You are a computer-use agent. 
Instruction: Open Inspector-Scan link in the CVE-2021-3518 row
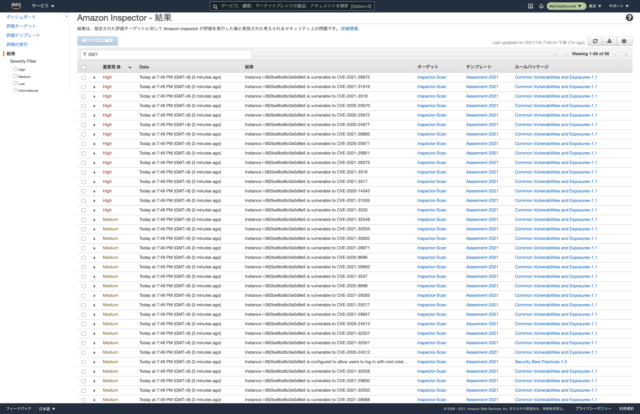(x=432, y=96)
